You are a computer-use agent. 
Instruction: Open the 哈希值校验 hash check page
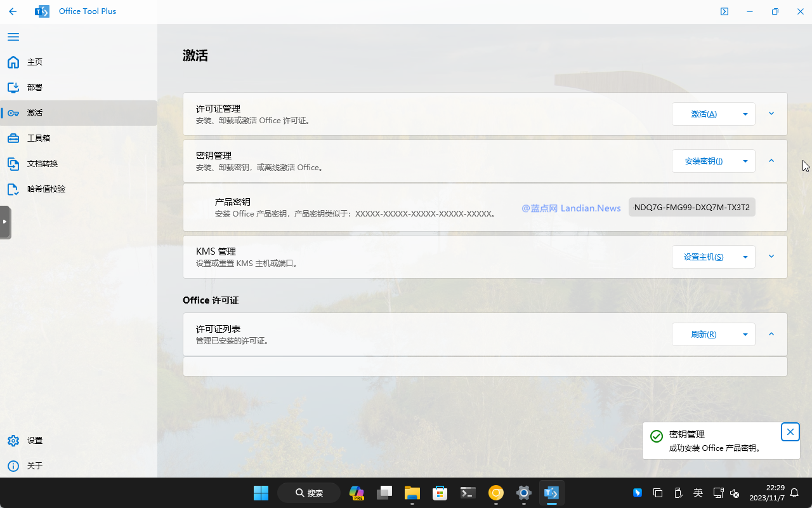coord(46,189)
